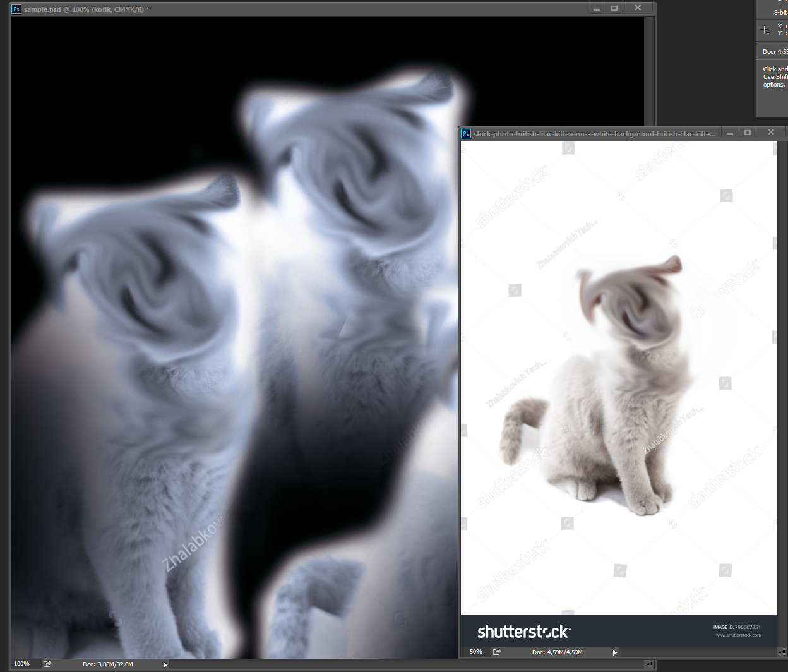The height and width of the screenshot is (672, 788).
Task: Open status menu arrow next to Doc: 4,59M/4,59M
Action: (614, 652)
